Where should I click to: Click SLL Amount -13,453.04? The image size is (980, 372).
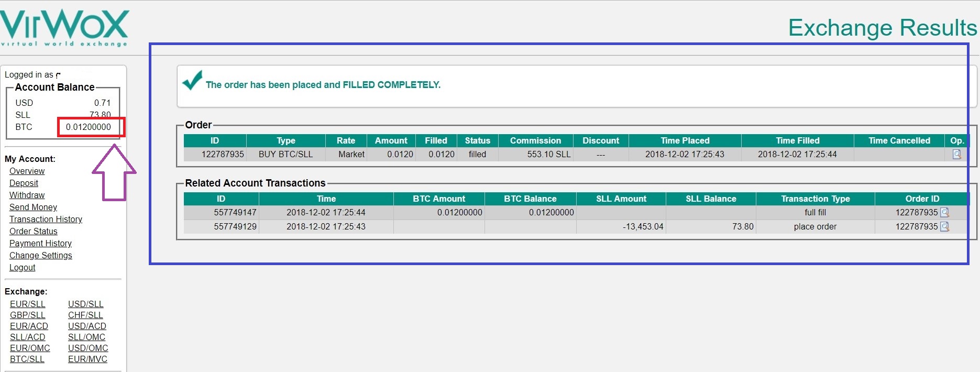pos(643,226)
